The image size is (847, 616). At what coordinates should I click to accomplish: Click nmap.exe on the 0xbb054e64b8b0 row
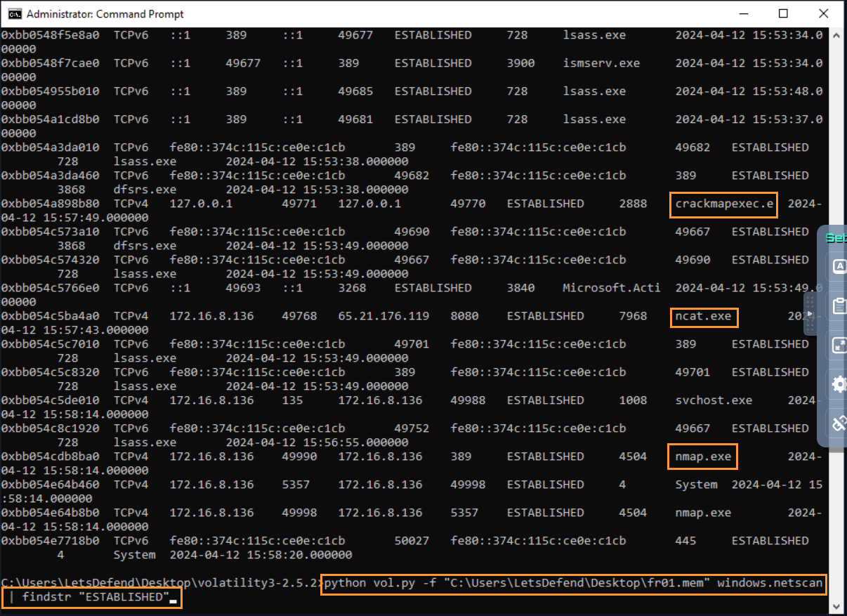click(x=703, y=513)
